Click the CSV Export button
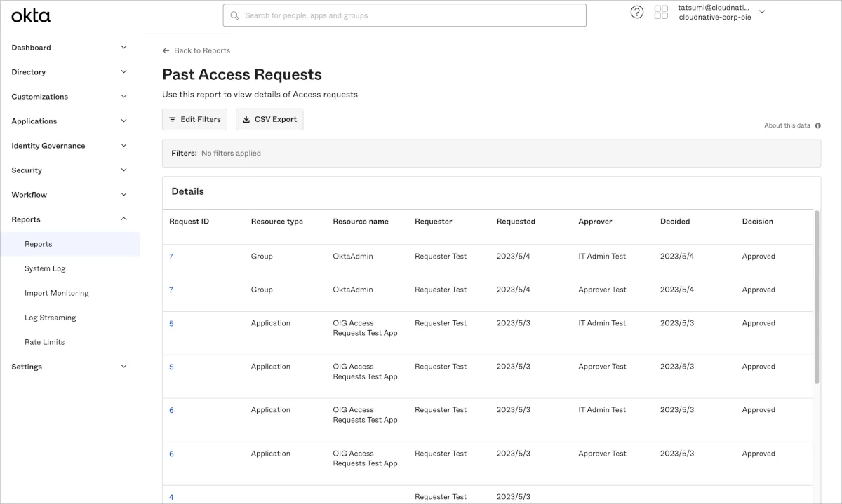This screenshot has height=504, width=842. [x=269, y=119]
